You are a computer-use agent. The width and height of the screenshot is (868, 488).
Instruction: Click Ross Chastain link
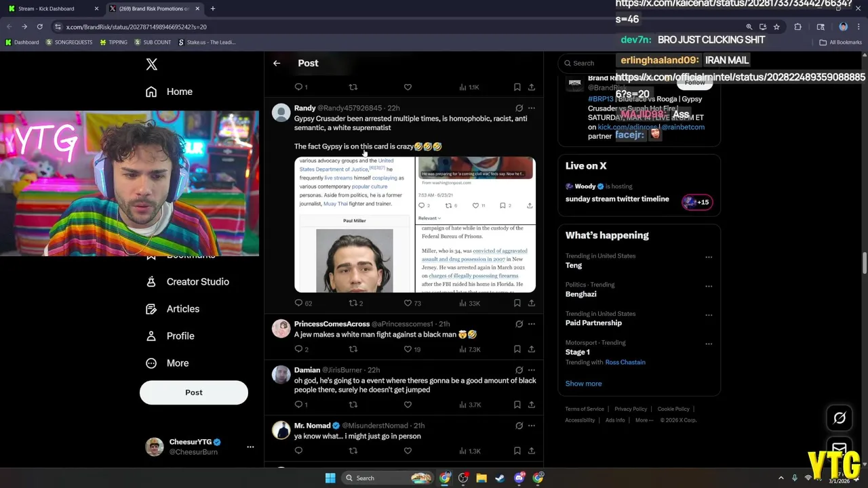pos(625,362)
